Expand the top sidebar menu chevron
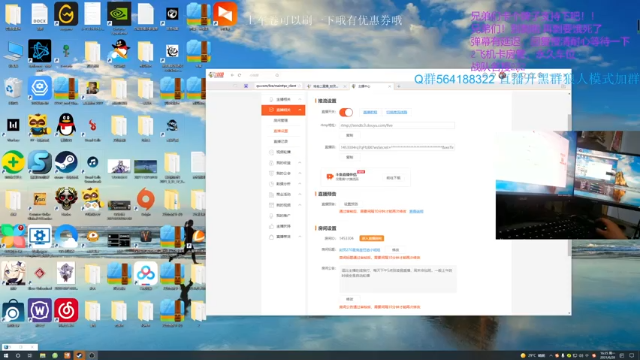Image resolution: width=640 pixels, height=360 pixels. pyautogui.click(x=300, y=99)
